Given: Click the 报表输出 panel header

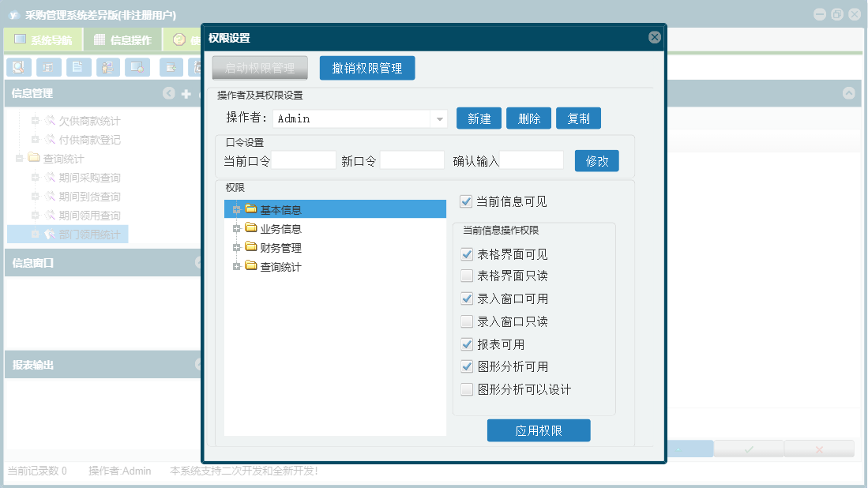Looking at the screenshot, I should tap(103, 365).
